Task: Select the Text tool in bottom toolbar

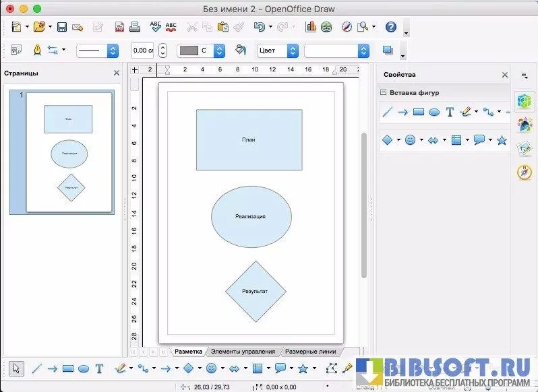Action: (99, 368)
